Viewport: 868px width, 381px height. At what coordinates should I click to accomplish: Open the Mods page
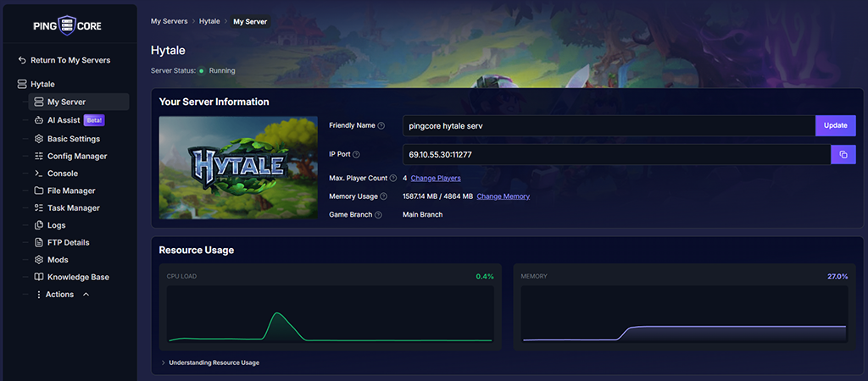58,260
